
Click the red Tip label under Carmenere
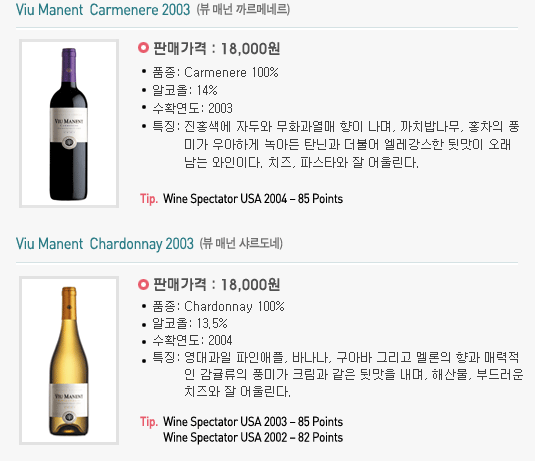point(149,198)
